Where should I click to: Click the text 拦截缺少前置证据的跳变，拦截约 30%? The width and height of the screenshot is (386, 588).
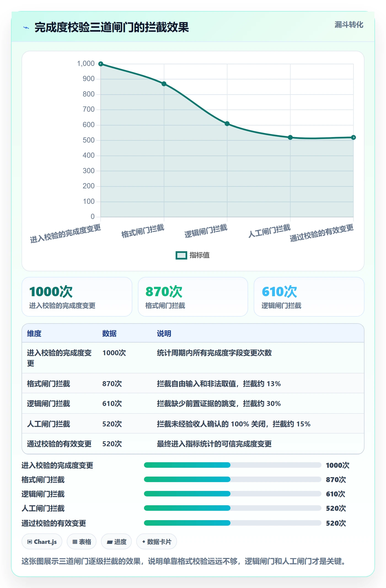(x=219, y=403)
